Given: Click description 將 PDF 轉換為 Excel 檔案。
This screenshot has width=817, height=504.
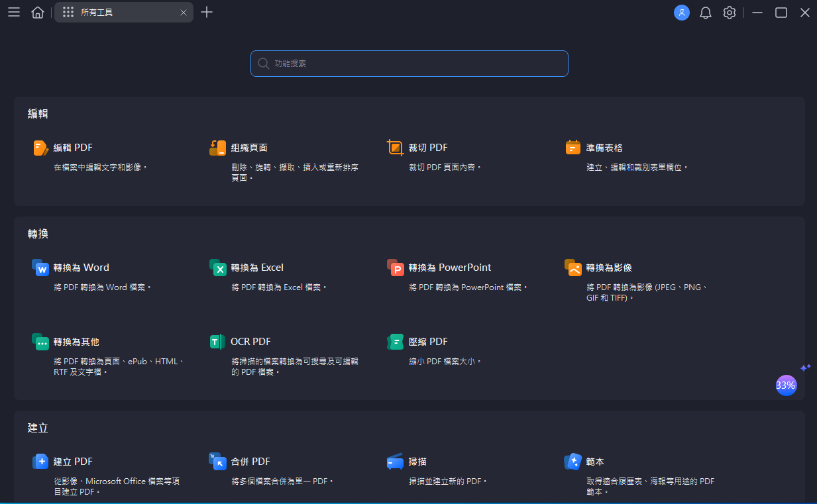Looking at the screenshot, I should pos(279,287).
